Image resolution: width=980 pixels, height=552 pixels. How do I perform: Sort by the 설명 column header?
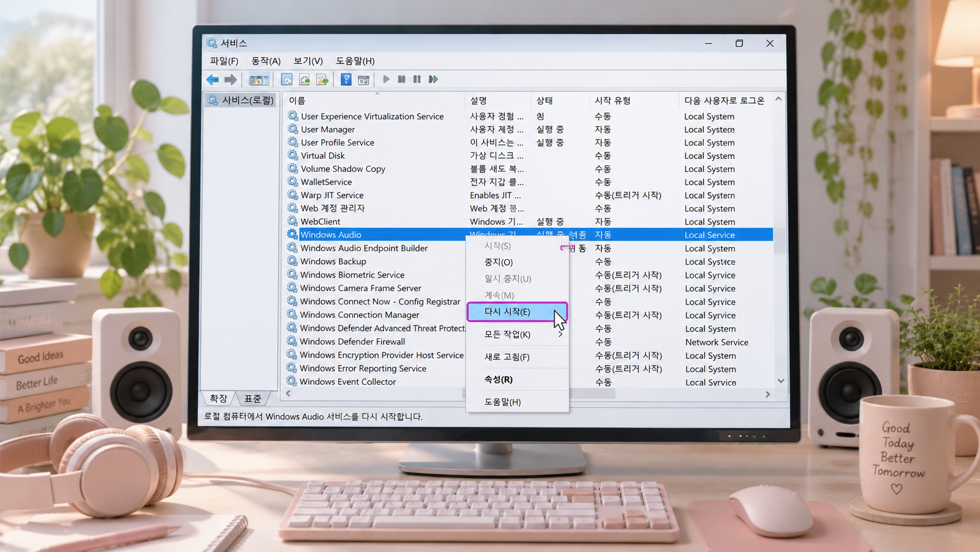click(x=498, y=100)
